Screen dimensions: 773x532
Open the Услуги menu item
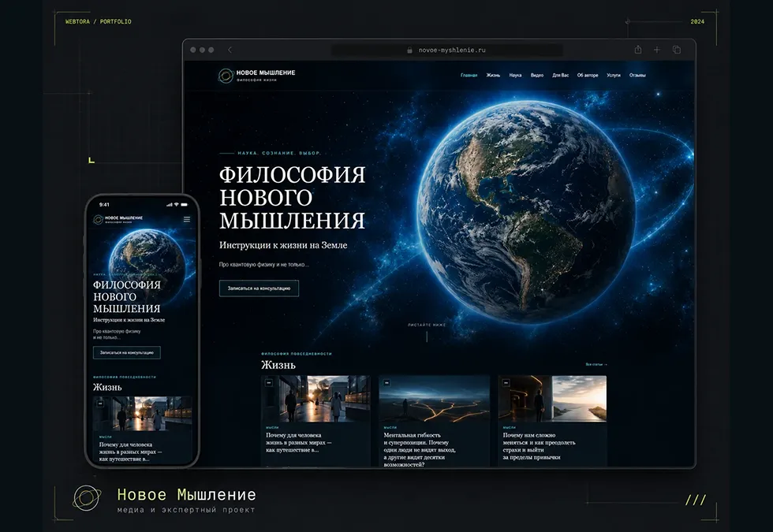[x=614, y=76]
